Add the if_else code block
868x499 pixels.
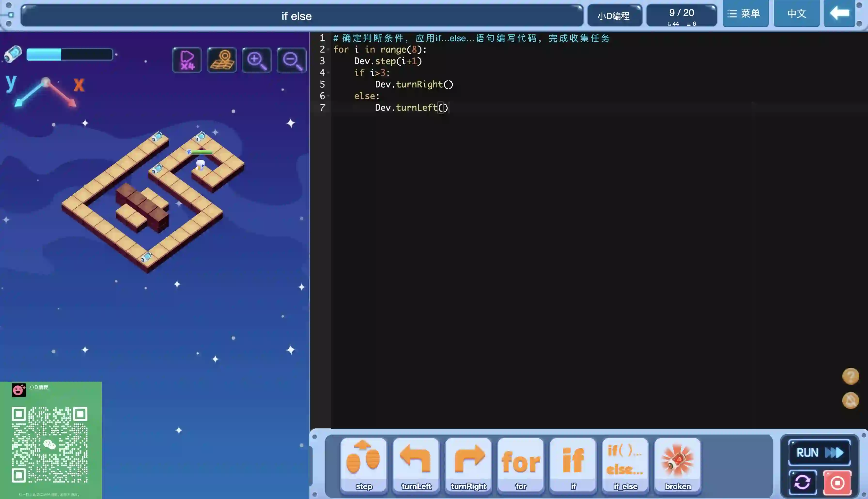point(625,464)
